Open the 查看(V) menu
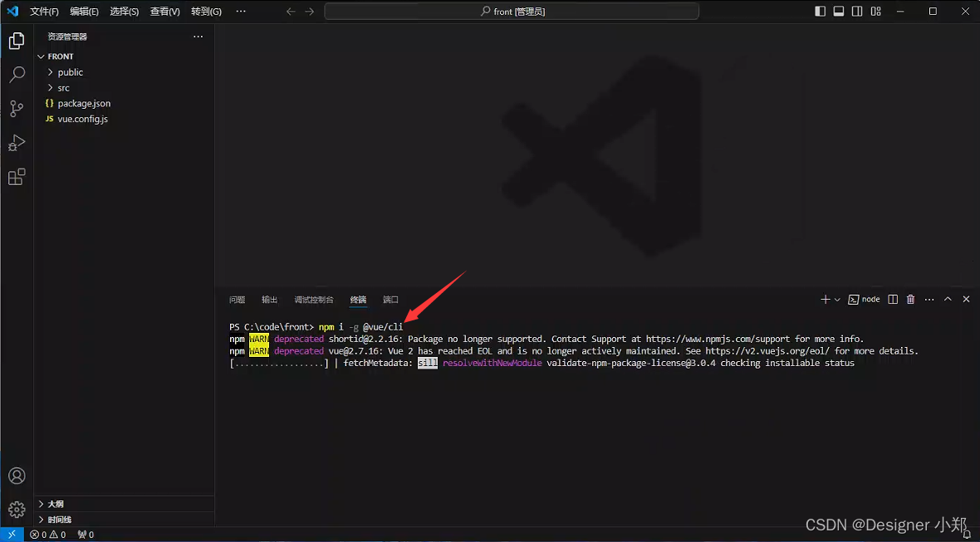Screen dimensions: 980x542 (x=165, y=12)
